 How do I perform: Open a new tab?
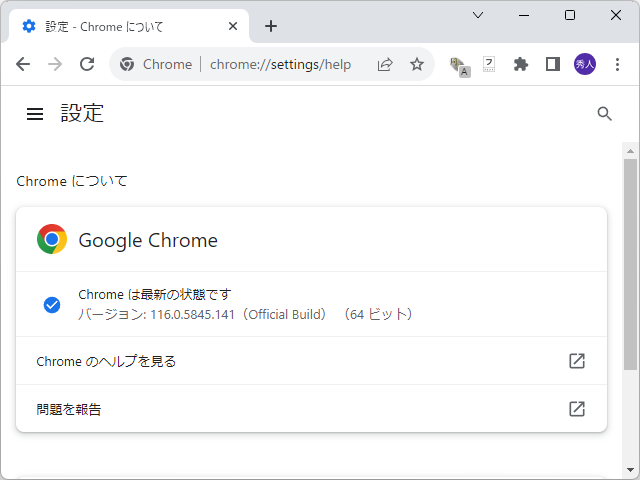click(x=271, y=26)
